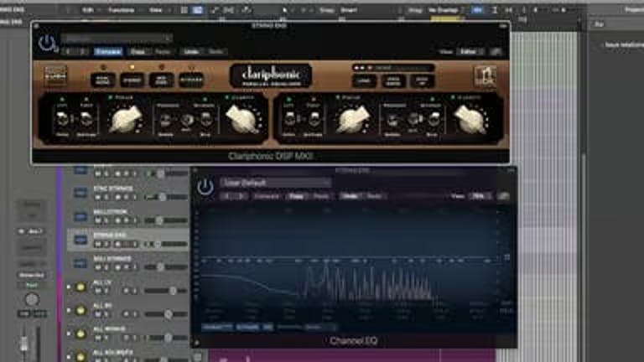Click the right channel Clarity knob
Image resolution: width=644 pixels, height=362 pixels.
[470, 119]
